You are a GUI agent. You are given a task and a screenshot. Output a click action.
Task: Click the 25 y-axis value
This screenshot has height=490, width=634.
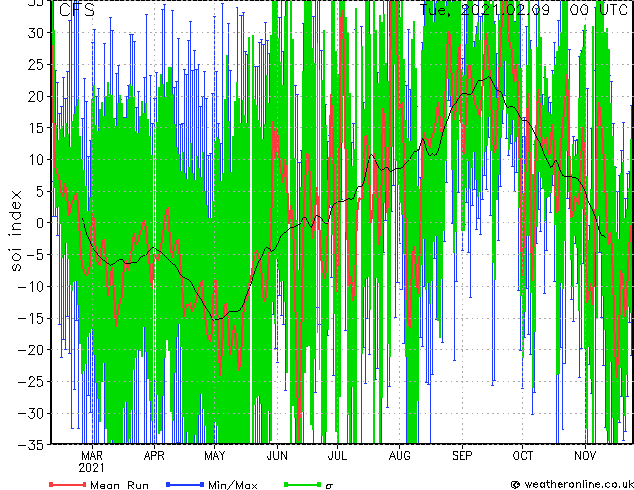coord(36,65)
